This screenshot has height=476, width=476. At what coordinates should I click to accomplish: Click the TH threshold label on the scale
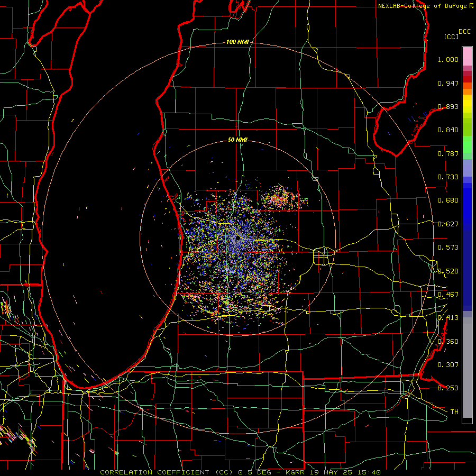[x=454, y=412]
